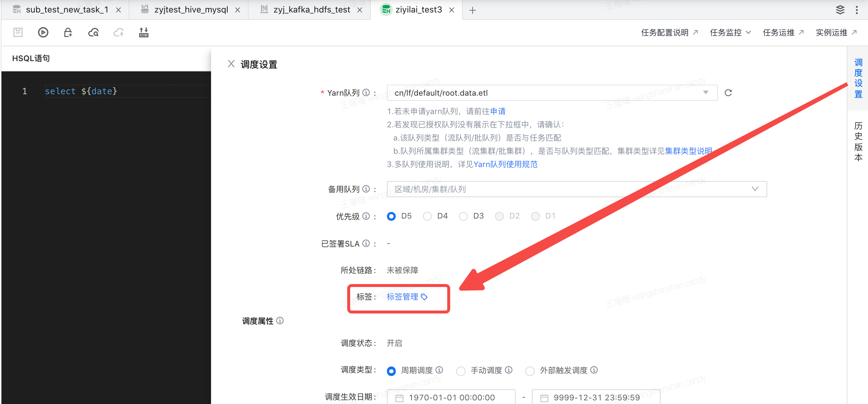
Task: Open the Yarn队列使用规范 link
Action: (505, 164)
